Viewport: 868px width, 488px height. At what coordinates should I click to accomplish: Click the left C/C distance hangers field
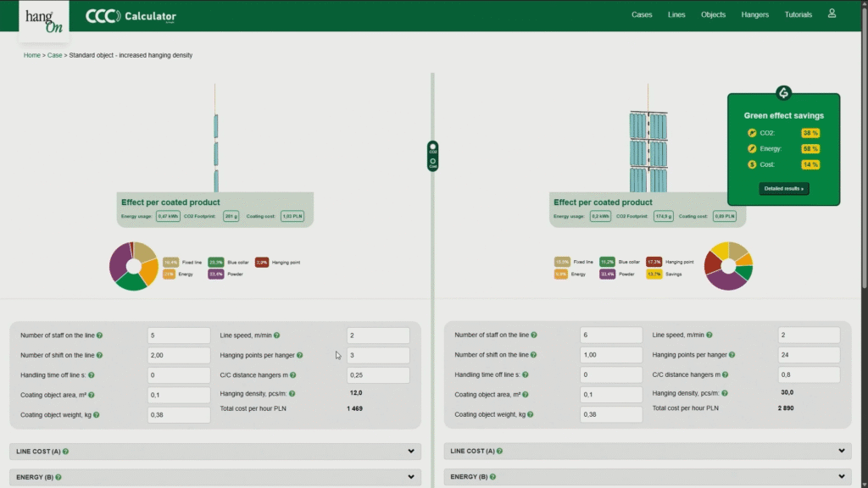[378, 375]
